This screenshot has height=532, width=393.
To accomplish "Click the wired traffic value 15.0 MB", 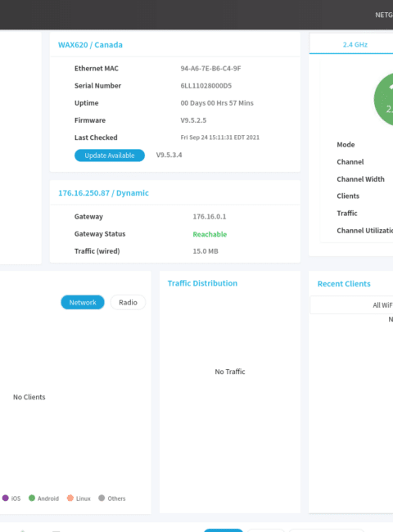I will (206, 251).
